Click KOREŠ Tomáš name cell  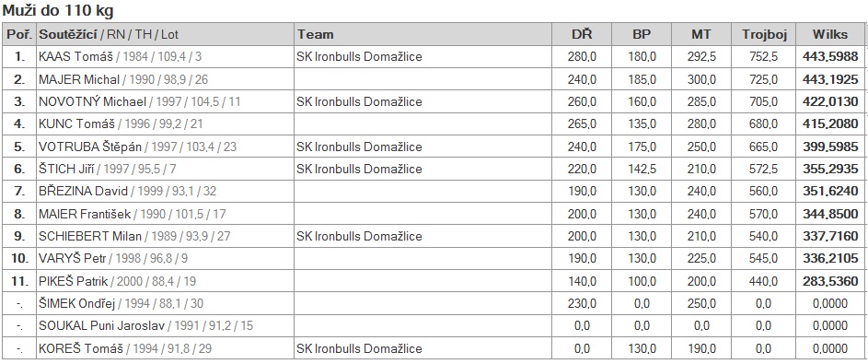165,348
